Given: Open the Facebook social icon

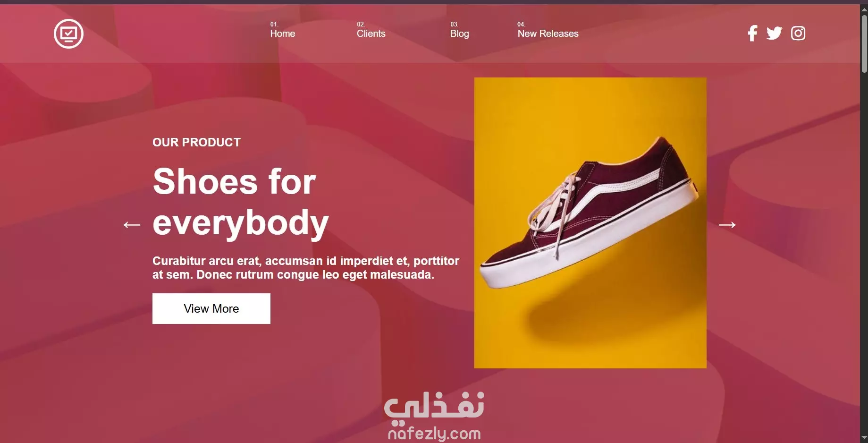Looking at the screenshot, I should pos(752,33).
